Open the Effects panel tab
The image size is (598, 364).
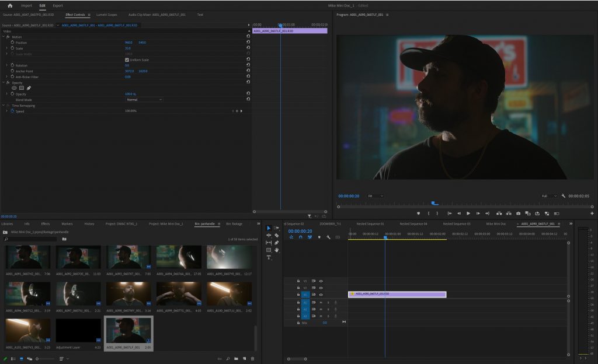click(x=46, y=224)
